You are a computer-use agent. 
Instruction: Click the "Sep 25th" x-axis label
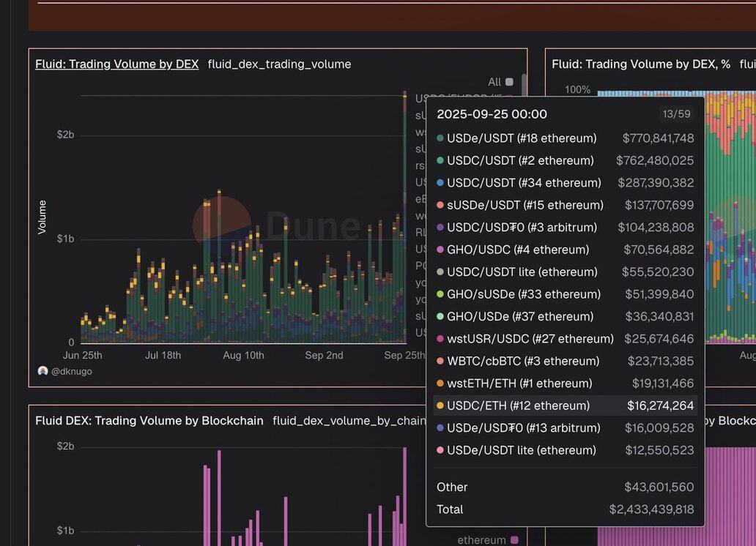coord(404,356)
